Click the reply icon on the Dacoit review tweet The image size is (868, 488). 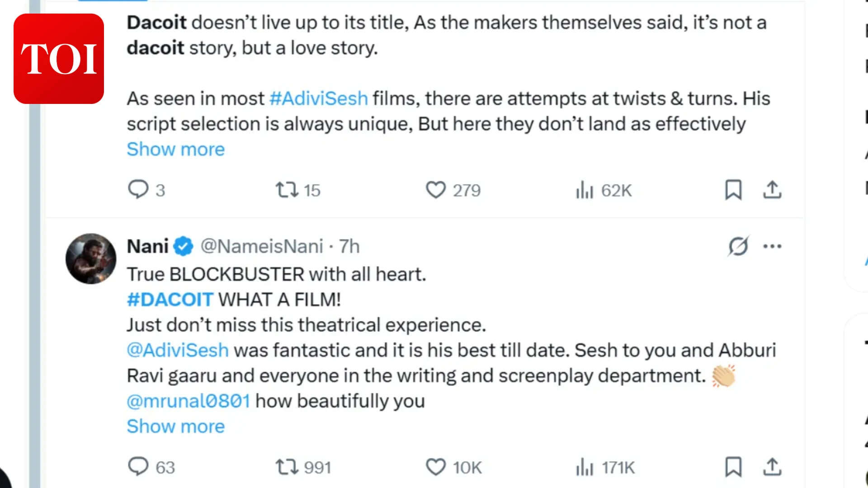(x=138, y=190)
